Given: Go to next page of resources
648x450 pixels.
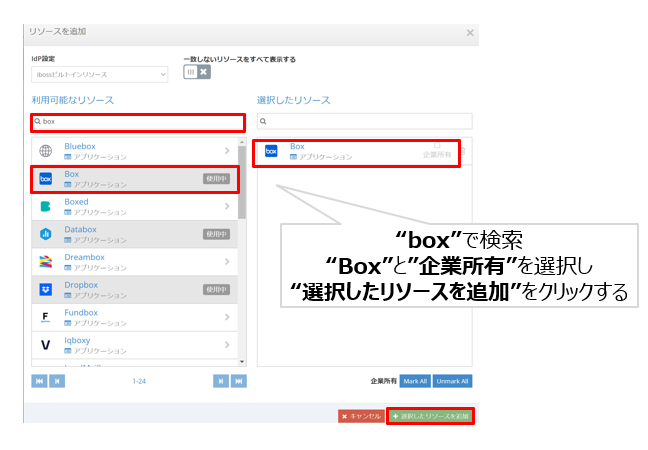Looking at the screenshot, I should (x=221, y=381).
